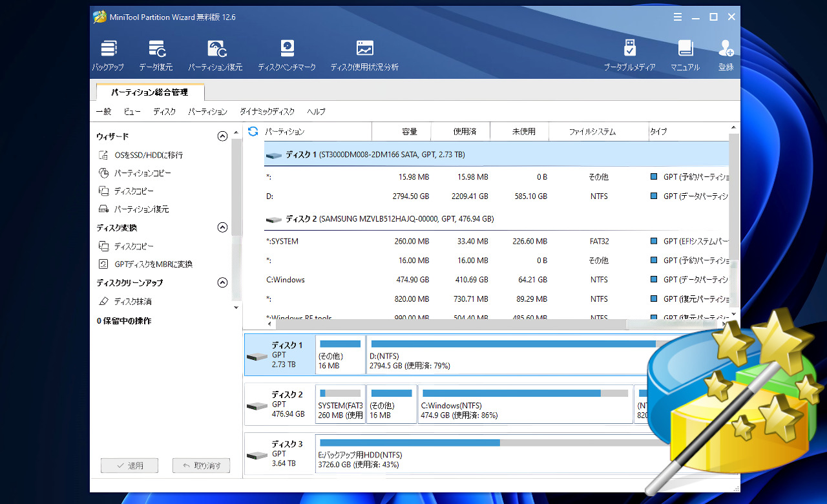Sort by 容量 column header
Viewport: 827px width, 504px height.
(x=401, y=131)
